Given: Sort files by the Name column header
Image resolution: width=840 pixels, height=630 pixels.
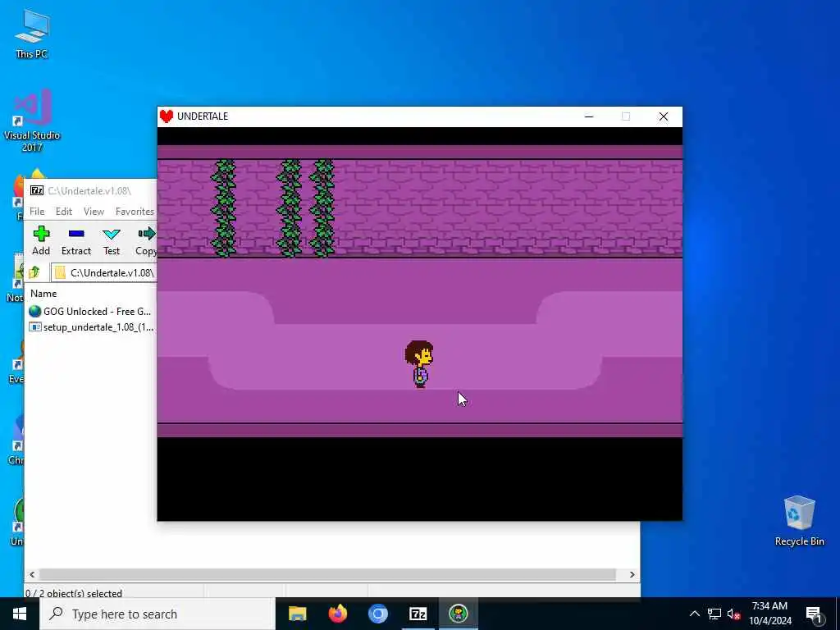Looking at the screenshot, I should click(43, 294).
